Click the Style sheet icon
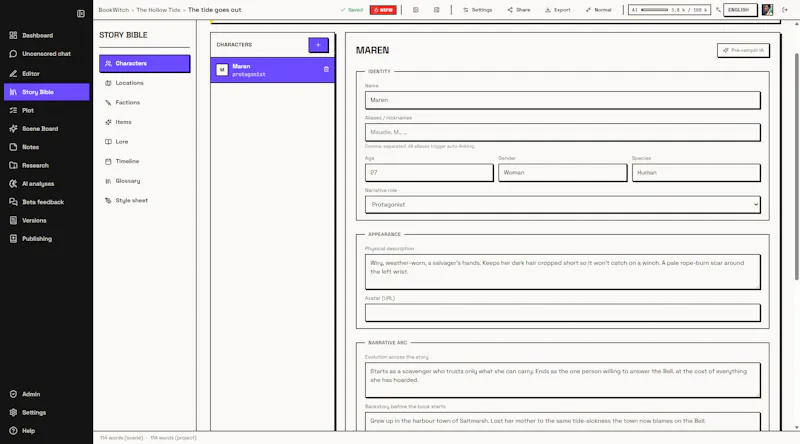 tap(108, 201)
